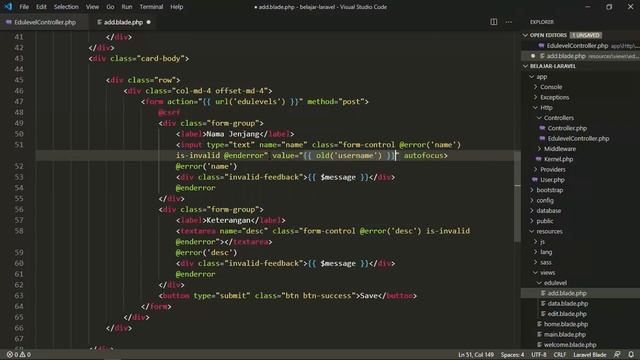Expand the Providers folder
Image resolution: width=640 pixels, height=360 pixels.
(580, 169)
